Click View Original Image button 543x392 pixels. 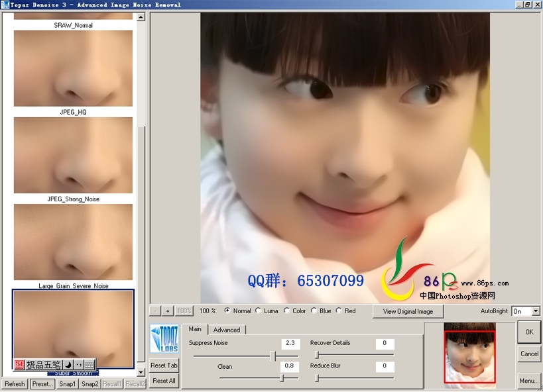[x=408, y=311]
